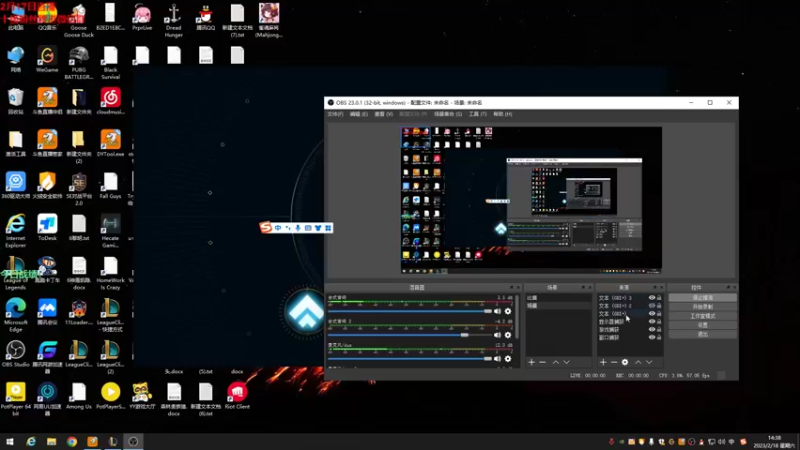800x450 pixels.
Task: Open the 工具(T) menu in OBS
Action: click(478, 114)
